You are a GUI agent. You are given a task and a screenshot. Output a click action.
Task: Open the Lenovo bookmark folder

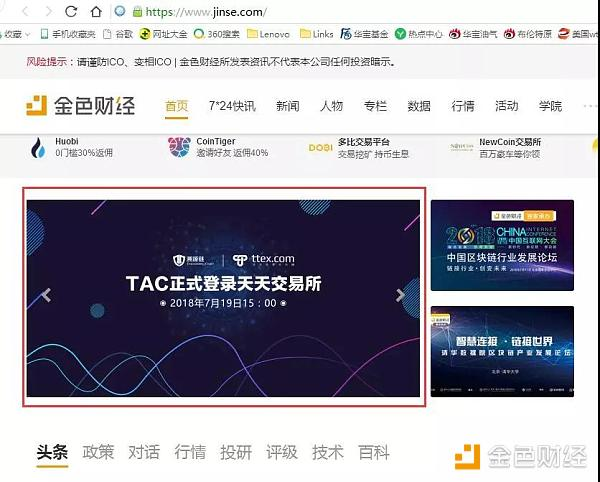coord(268,34)
